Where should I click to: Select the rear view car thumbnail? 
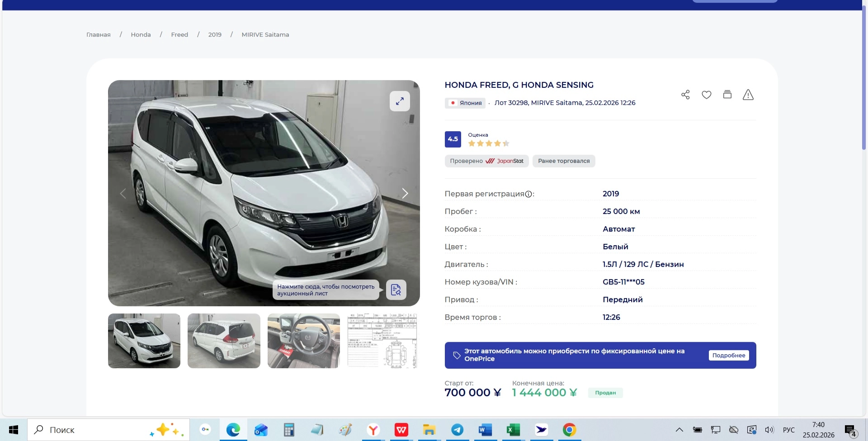coord(224,341)
